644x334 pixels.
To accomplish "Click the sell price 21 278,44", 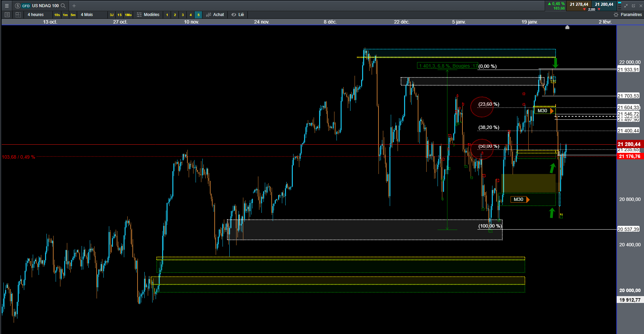I will [x=579, y=4].
